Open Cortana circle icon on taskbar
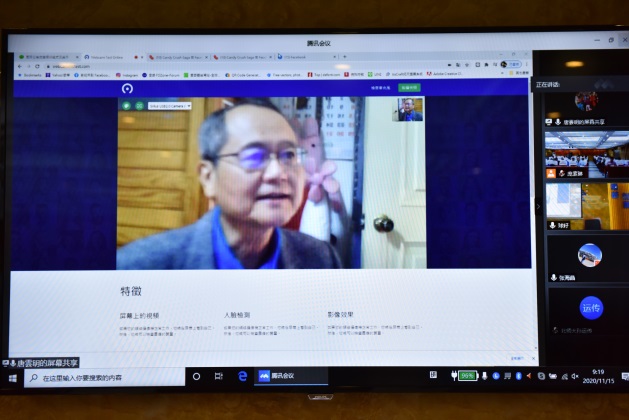The image size is (629, 420). pyautogui.click(x=196, y=376)
